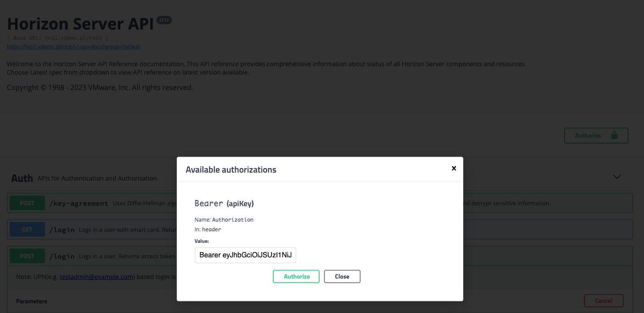
Task: Open the api-docs group Default hyperlink
Action: point(73,46)
